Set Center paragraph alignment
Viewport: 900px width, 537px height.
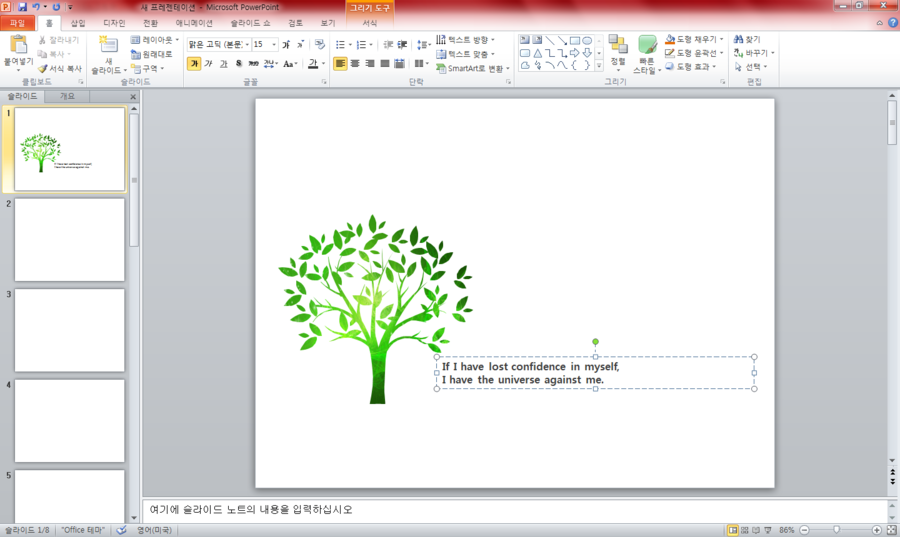point(355,64)
